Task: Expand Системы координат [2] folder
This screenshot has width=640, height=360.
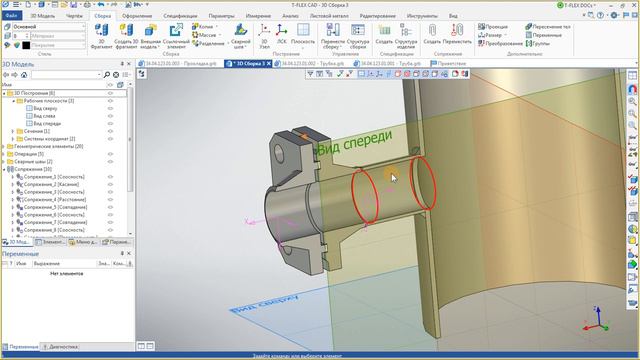Action: click(x=13, y=139)
